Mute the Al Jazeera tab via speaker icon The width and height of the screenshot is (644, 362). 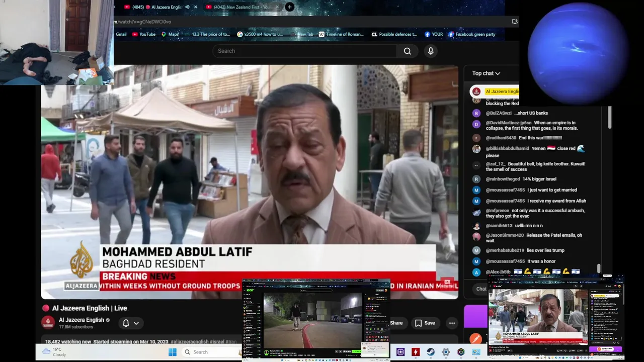(187, 7)
